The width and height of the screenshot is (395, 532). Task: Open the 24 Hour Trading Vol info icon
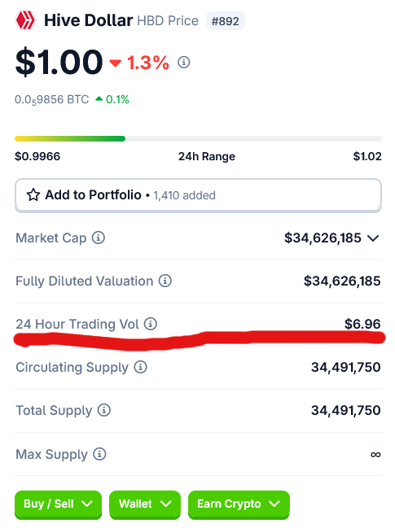click(x=151, y=324)
